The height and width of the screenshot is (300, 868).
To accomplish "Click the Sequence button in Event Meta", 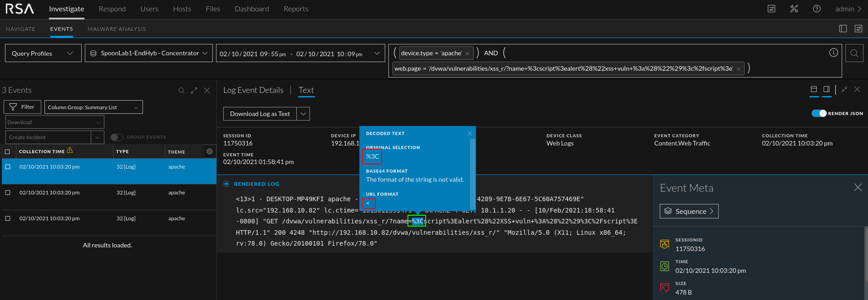I will coord(689,211).
